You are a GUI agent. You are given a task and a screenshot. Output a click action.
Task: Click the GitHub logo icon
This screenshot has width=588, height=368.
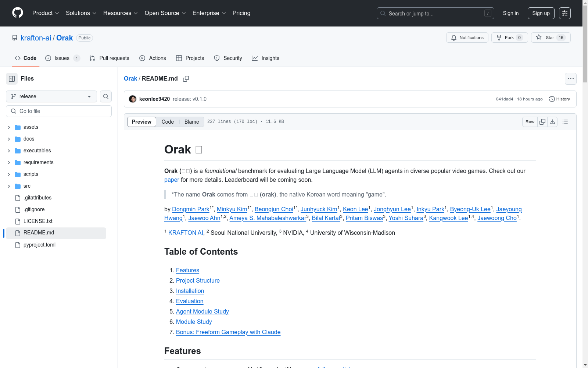click(17, 13)
